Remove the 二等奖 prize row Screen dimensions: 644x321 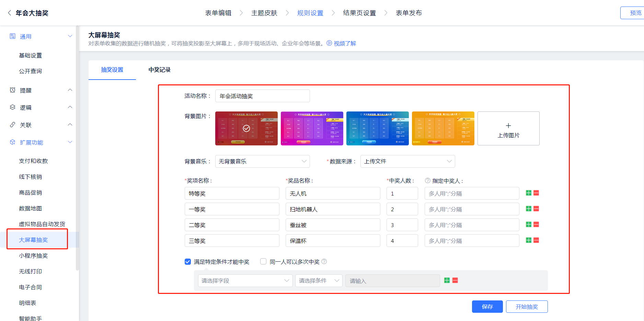click(x=536, y=225)
